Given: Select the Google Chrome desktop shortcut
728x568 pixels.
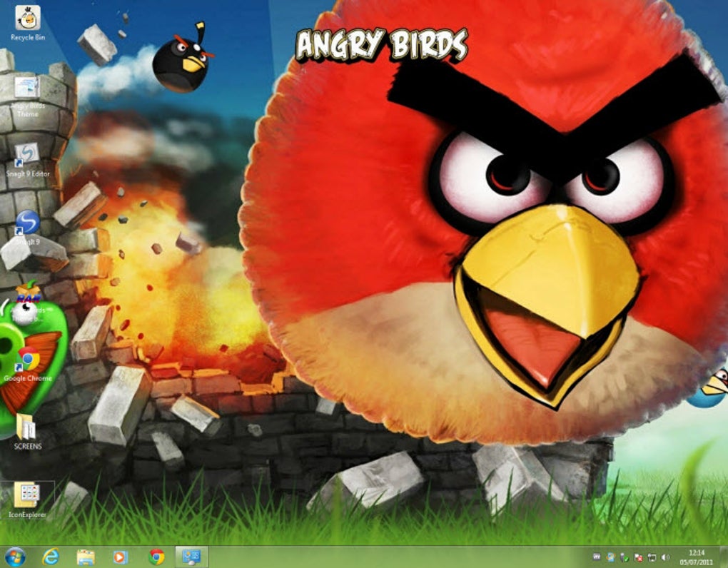Looking at the screenshot, I should click(27, 365).
